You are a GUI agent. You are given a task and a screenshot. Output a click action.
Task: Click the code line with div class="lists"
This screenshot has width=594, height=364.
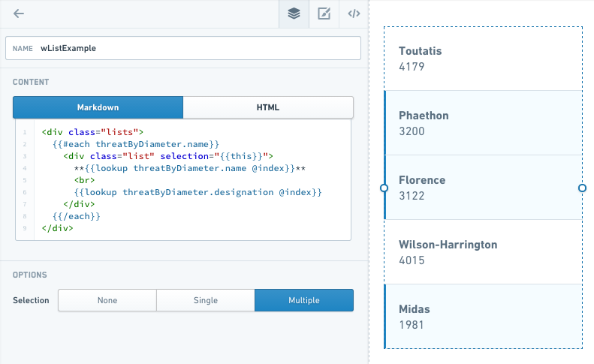click(x=92, y=132)
